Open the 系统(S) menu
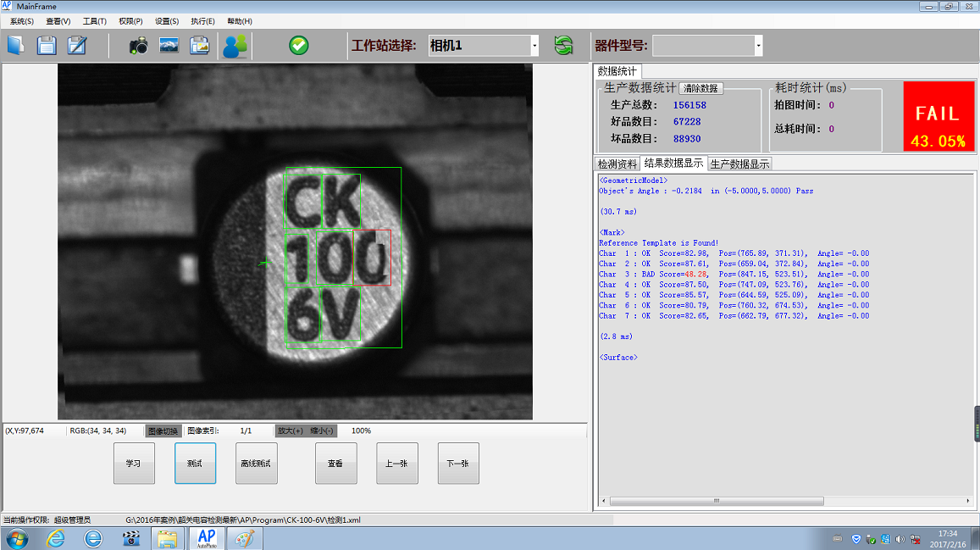 pos(22,21)
